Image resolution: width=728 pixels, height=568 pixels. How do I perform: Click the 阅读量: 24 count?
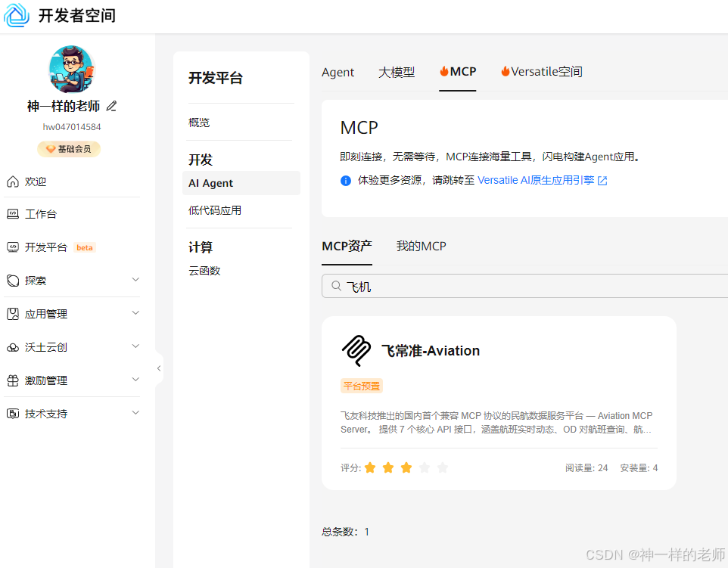click(586, 467)
